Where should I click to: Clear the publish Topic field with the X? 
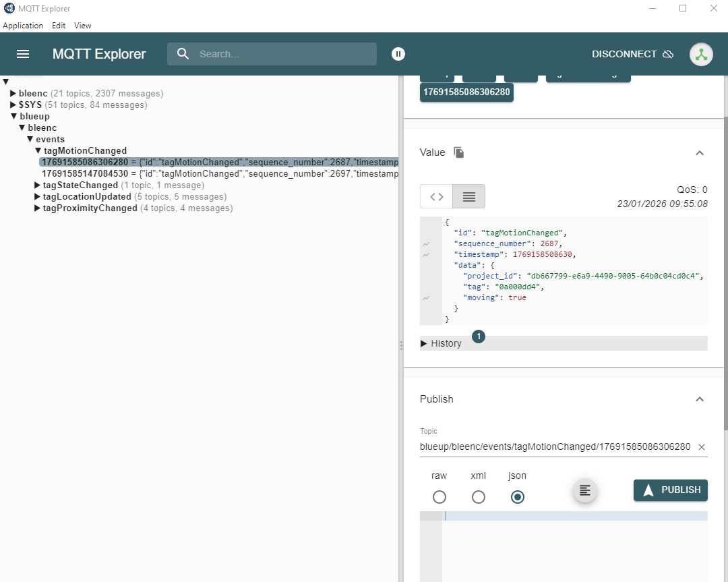[701, 446]
